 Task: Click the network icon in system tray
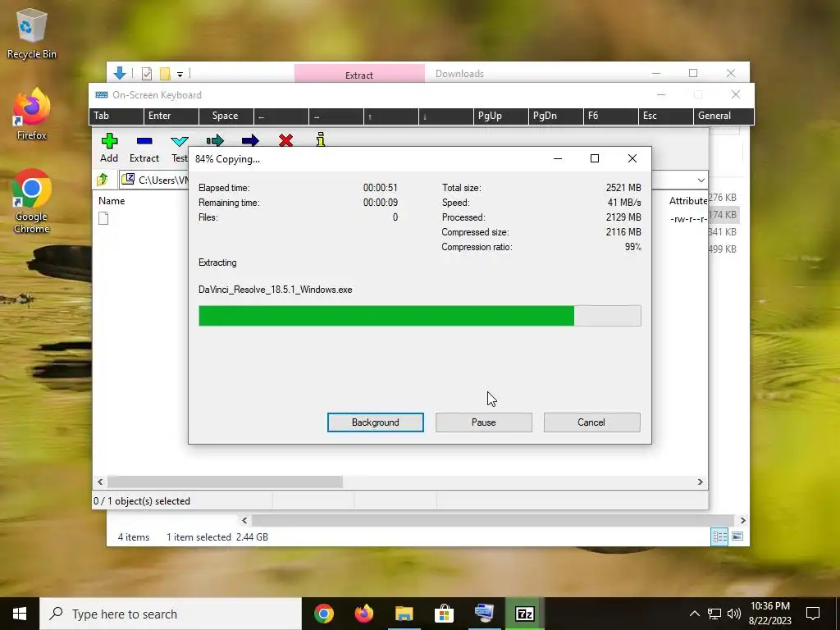(x=714, y=614)
